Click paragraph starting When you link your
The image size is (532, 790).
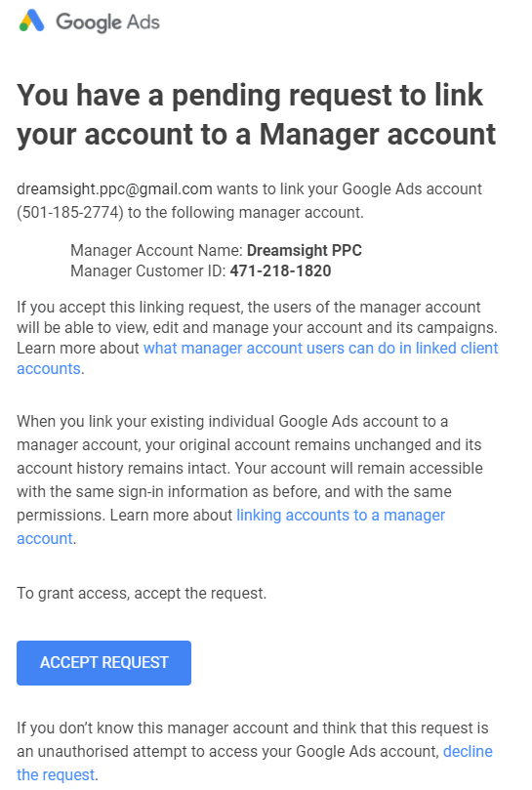tap(250, 479)
